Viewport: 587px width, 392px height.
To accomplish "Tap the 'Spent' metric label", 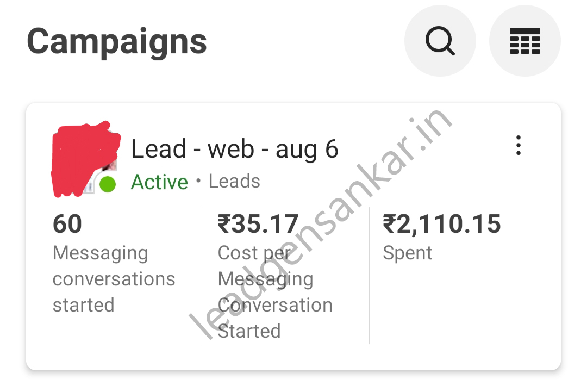I will tap(408, 253).
